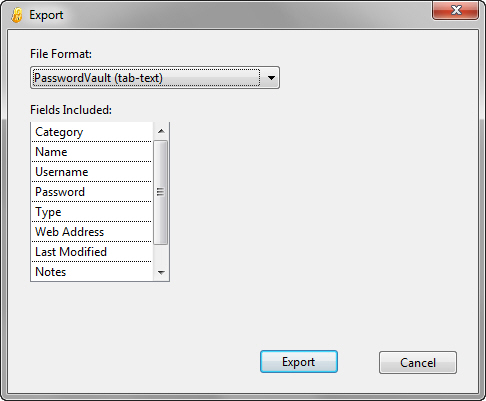Viewport: 486px width, 401px height.
Task: Click the Cancel button
Action: tap(418, 362)
